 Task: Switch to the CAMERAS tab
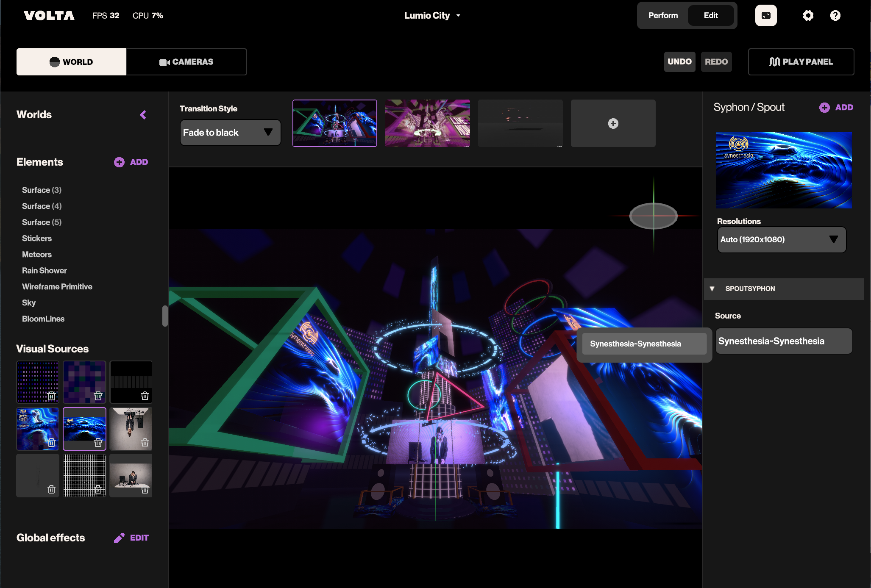coord(186,62)
